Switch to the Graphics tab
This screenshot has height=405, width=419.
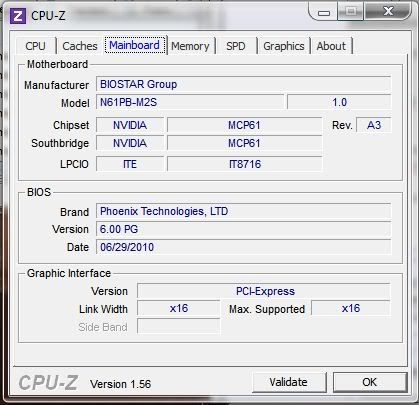click(x=284, y=46)
